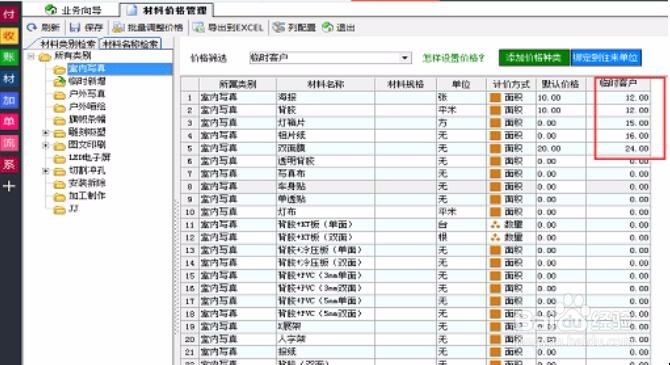Click the 保存 save disk icon
670x365 pixels.
75,28
